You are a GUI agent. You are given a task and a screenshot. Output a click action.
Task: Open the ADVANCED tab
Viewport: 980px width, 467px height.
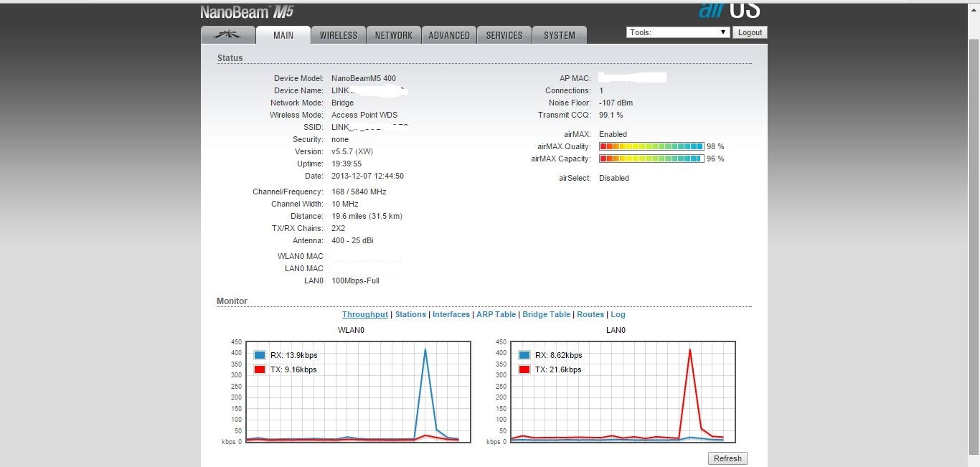point(449,35)
